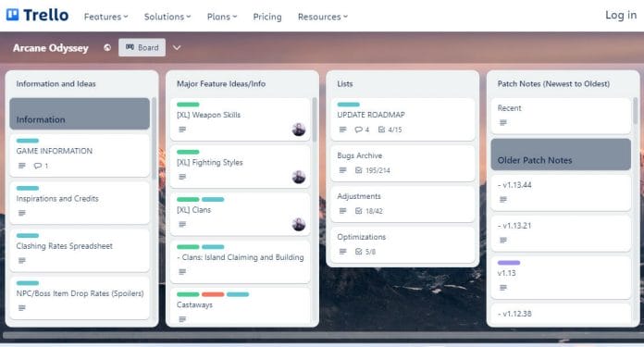Click the comment icon on GAME INFORMATION card

pyautogui.click(x=38, y=166)
